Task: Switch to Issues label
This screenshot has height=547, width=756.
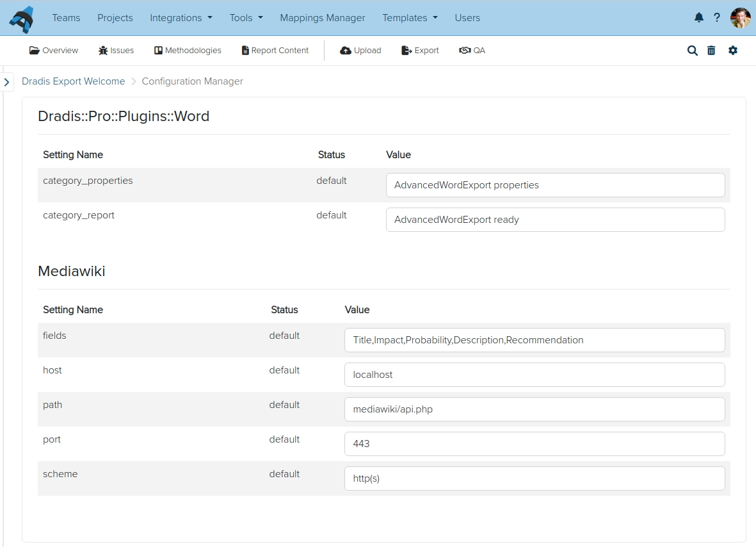Action: [x=122, y=50]
